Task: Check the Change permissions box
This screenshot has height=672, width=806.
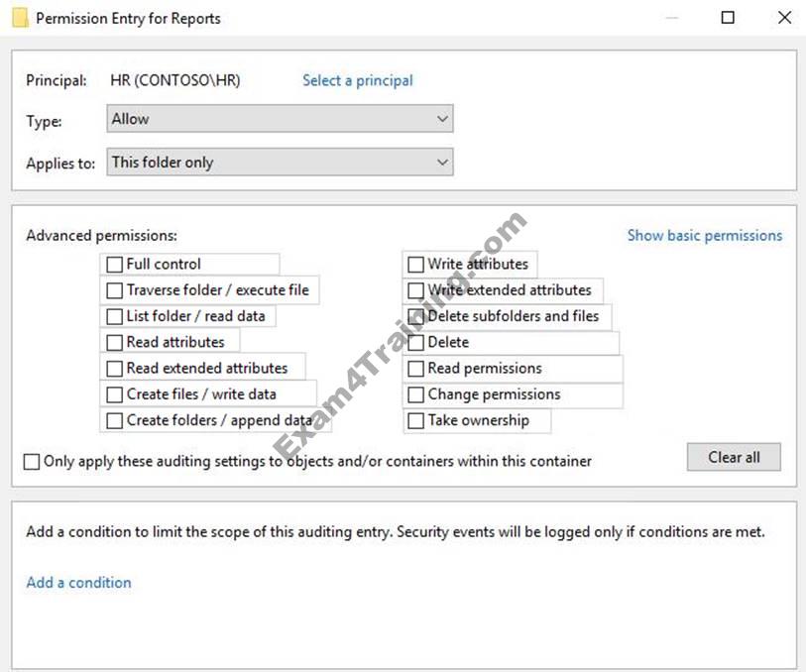Action: pyautogui.click(x=416, y=394)
